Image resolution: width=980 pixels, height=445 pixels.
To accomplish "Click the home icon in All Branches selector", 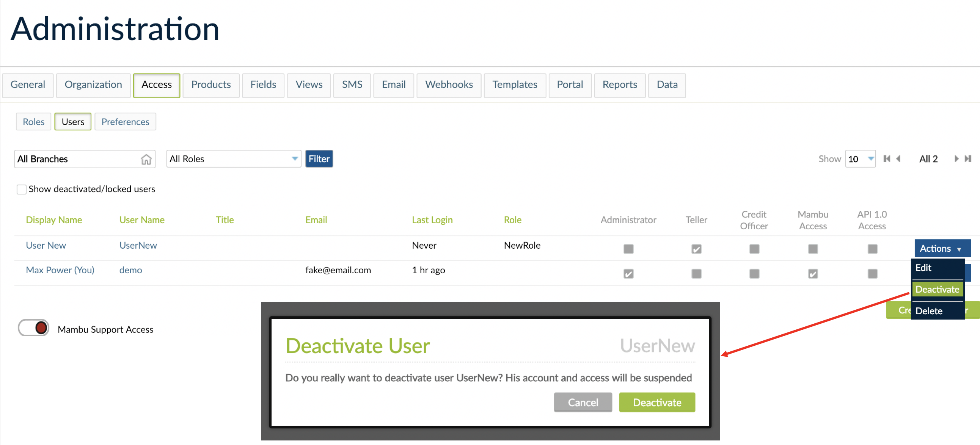I will tap(146, 159).
